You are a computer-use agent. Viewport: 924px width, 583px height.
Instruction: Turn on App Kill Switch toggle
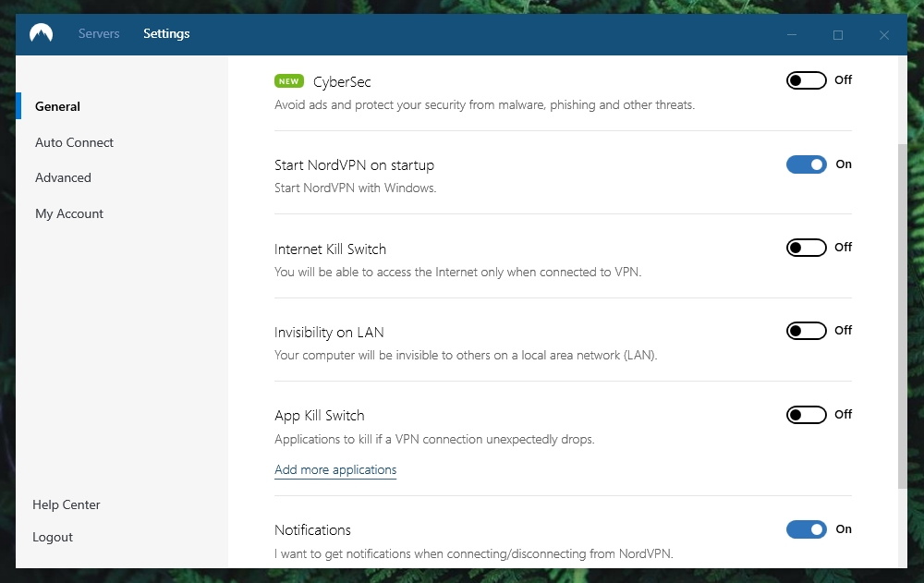[x=806, y=415]
